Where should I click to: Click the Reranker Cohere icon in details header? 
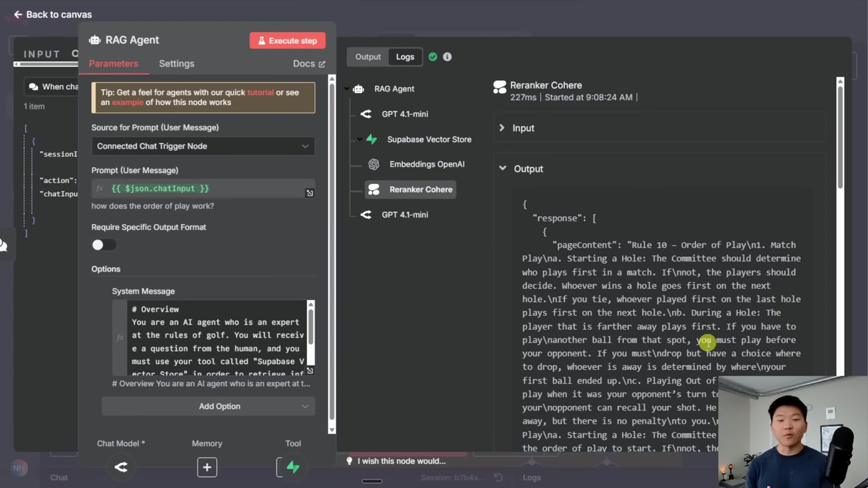coord(499,87)
